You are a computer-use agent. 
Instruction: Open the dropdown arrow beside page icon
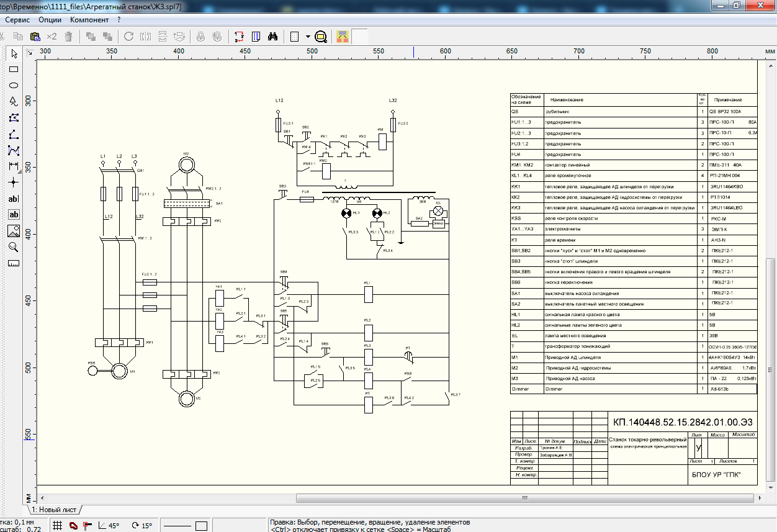(308, 36)
